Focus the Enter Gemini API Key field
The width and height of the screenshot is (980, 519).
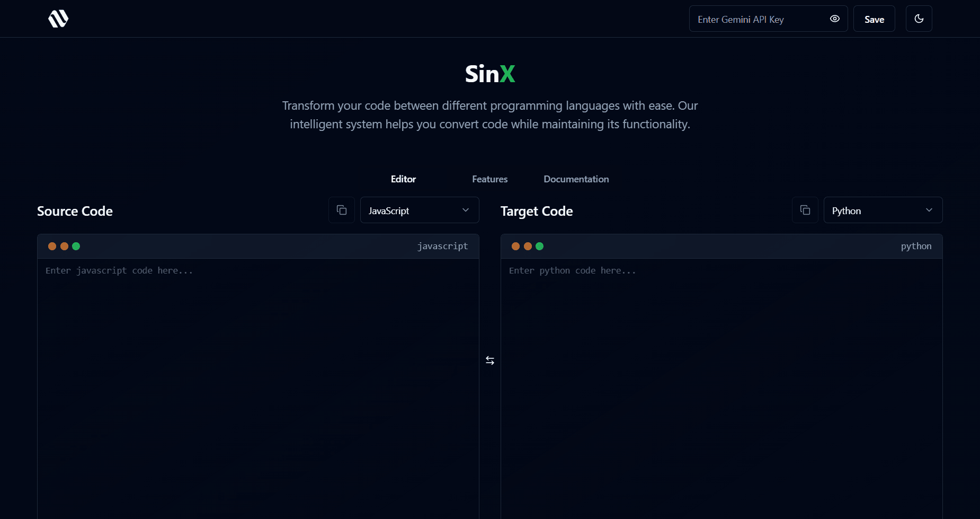[x=769, y=19]
